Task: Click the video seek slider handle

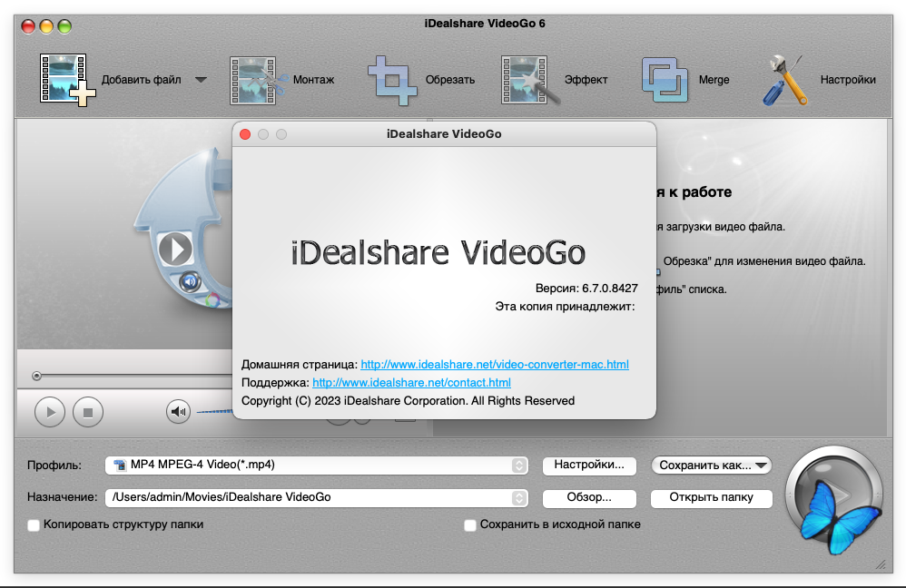Action: pyautogui.click(x=36, y=376)
